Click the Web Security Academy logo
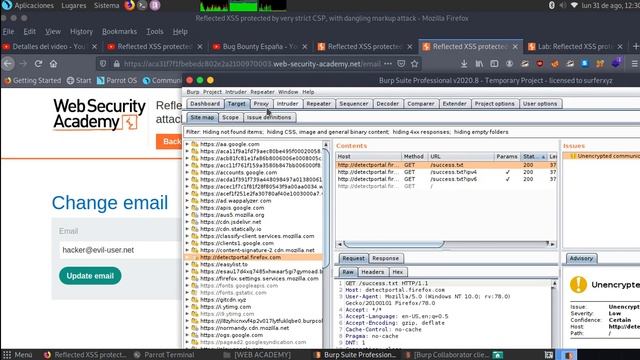The width and height of the screenshot is (640, 360). click(99, 114)
